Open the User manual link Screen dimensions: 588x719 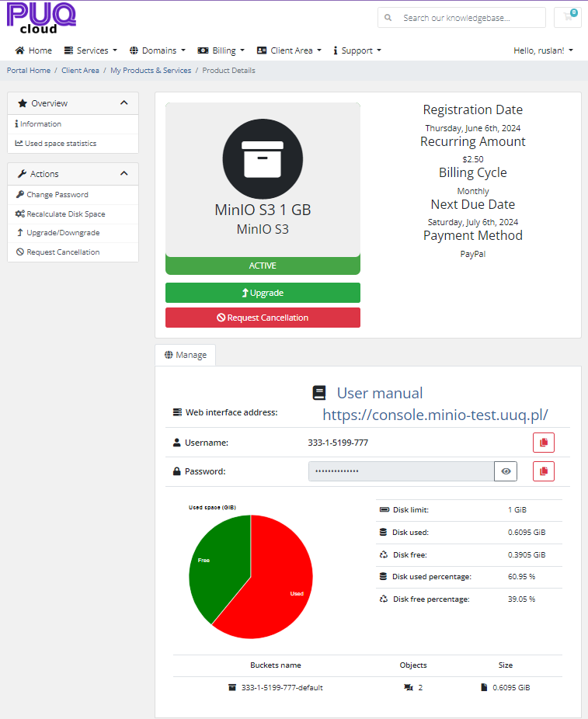pos(380,393)
